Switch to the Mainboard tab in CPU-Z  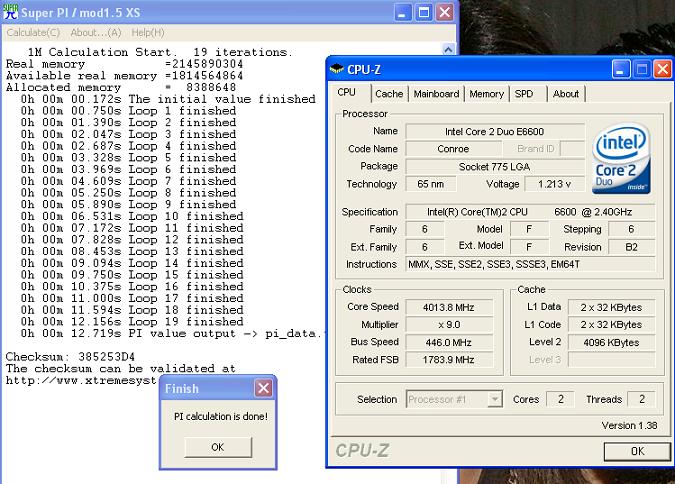click(436, 94)
